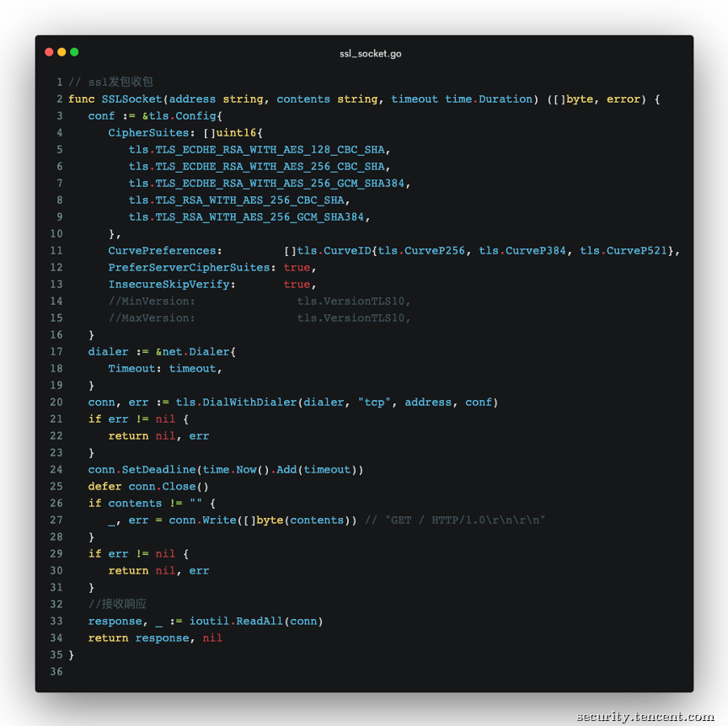Click the commented '//MinVersion:' text

(152, 302)
